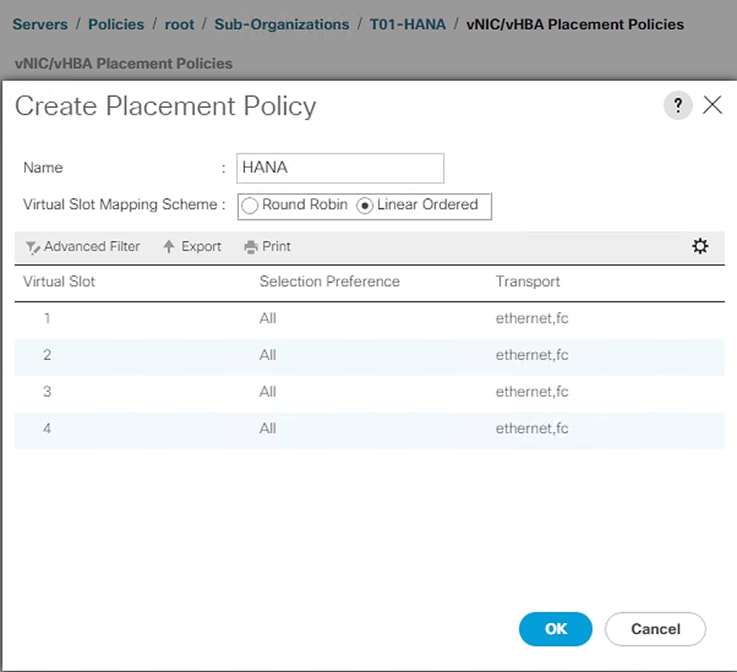
Task: Select Linear Ordered mapping scheme
Action: [x=366, y=205]
